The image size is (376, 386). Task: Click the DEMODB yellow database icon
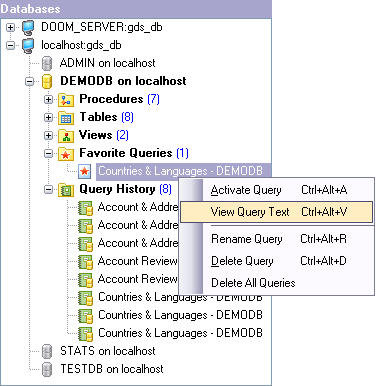(x=47, y=81)
